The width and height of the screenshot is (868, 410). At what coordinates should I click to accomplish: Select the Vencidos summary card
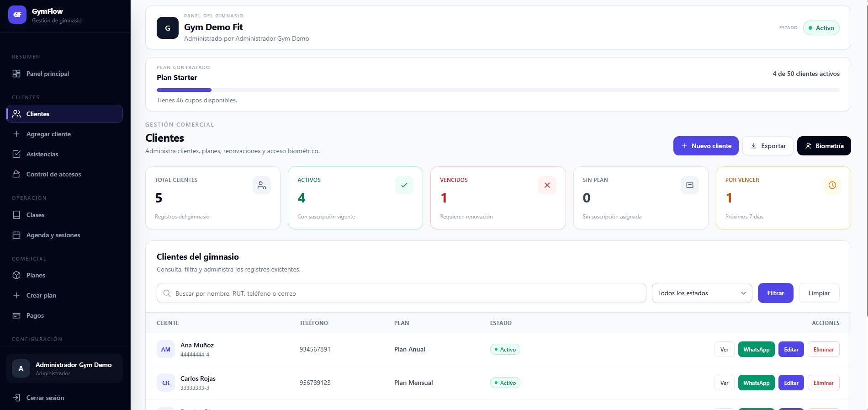tap(498, 198)
